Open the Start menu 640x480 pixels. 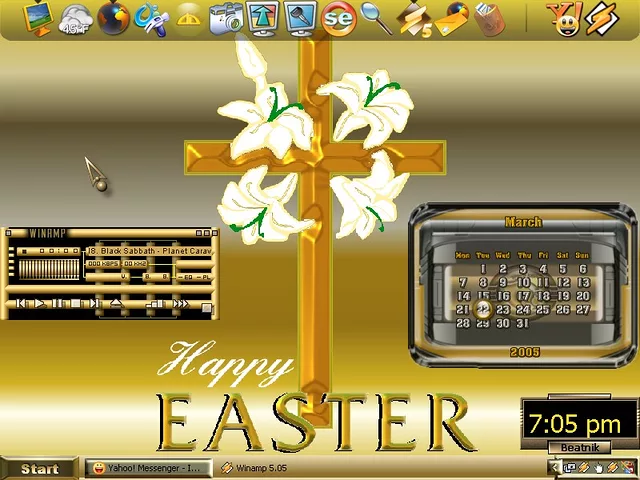tap(39, 468)
